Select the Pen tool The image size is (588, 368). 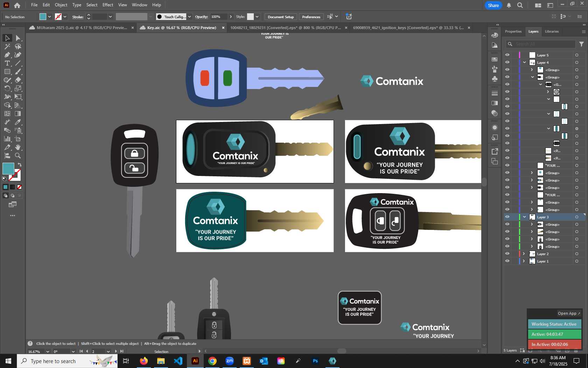tap(7, 55)
